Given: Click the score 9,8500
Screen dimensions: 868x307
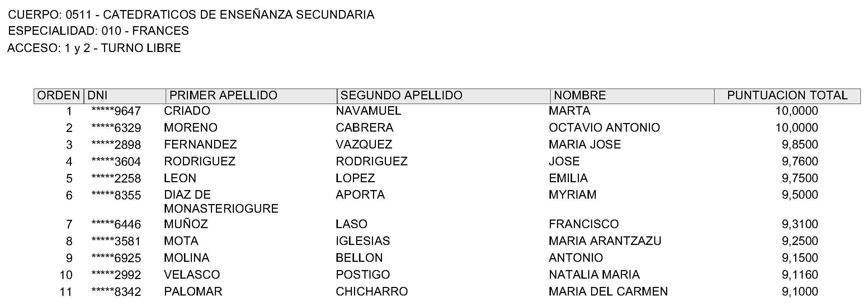Looking at the screenshot, I should pos(799,145).
